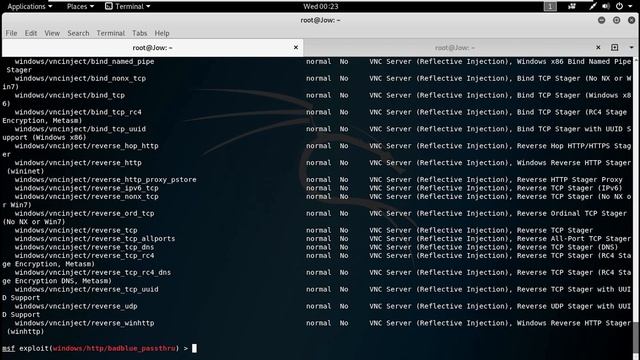Expand the system menu arrow beside power icon
This screenshot has height=360, width=640.
(630, 7)
